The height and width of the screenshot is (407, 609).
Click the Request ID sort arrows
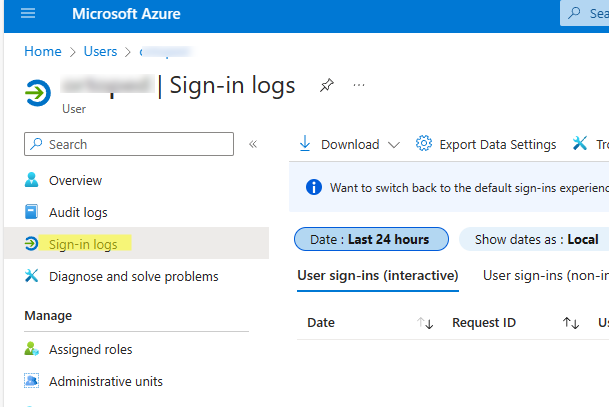coord(571,323)
